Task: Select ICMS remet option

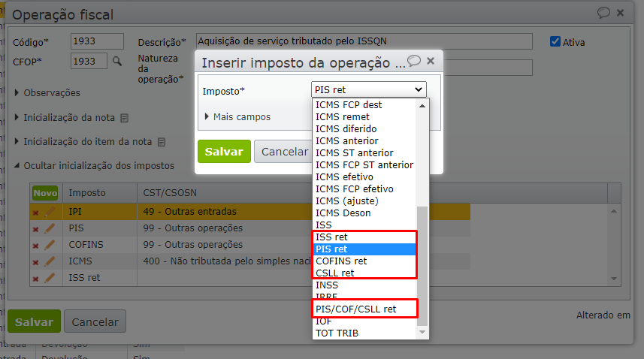Action: 364,117
